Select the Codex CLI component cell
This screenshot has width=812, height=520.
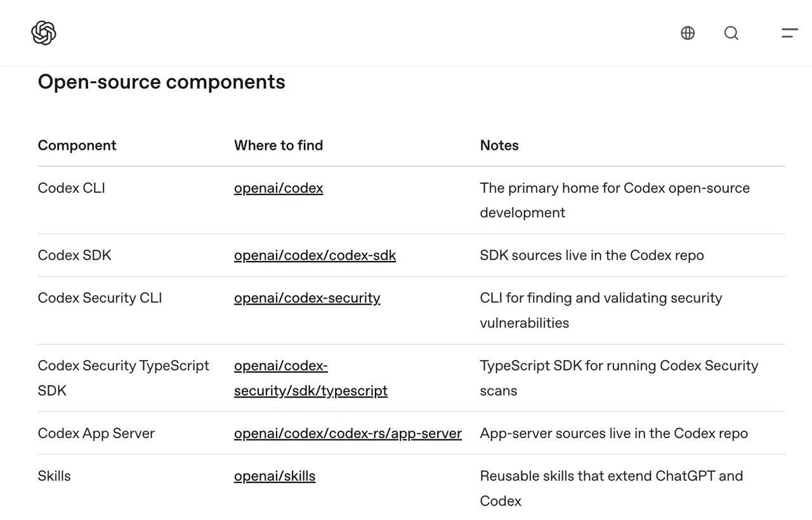point(72,188)
